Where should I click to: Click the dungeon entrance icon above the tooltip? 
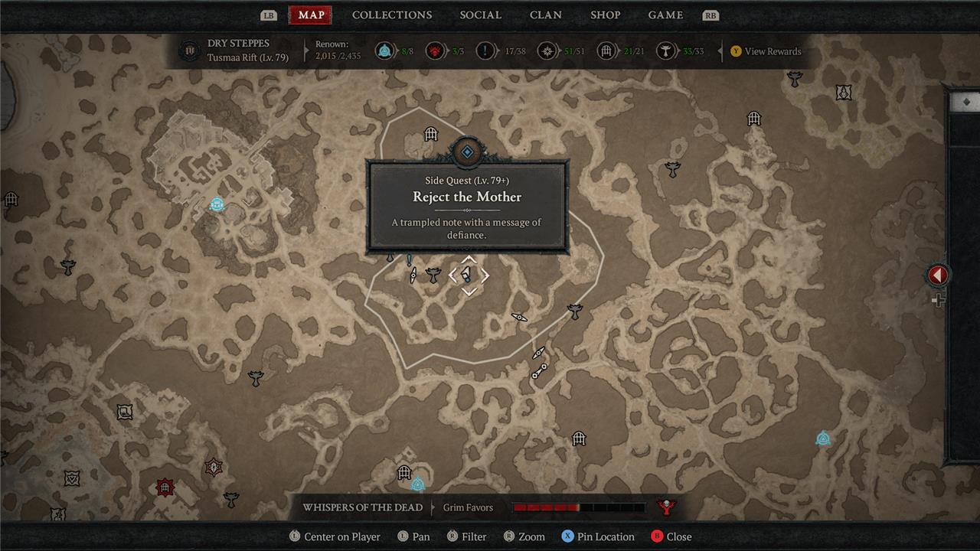pos(431,135)
